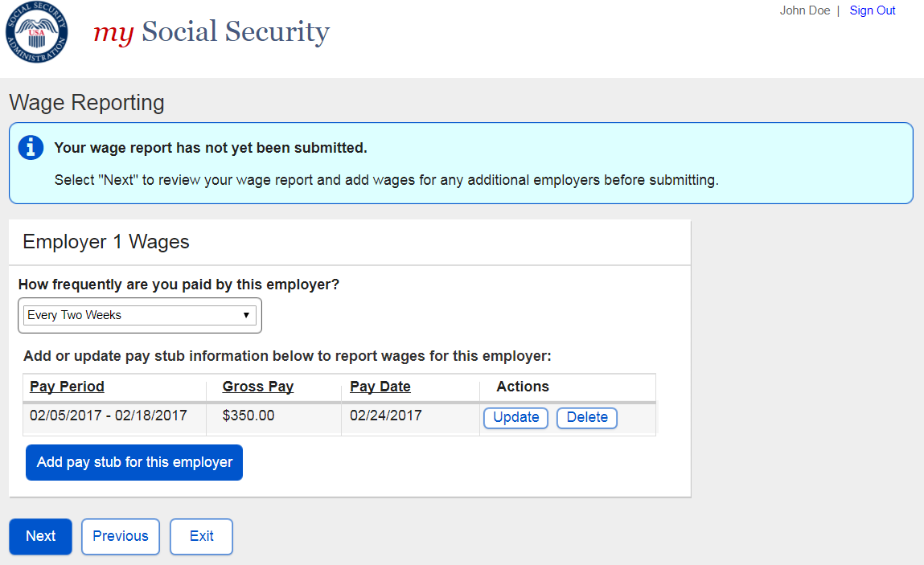The width and height of the screenshot is (924, 565).
Task: Open the pay frequency dropdown
Action: (140, 315)
